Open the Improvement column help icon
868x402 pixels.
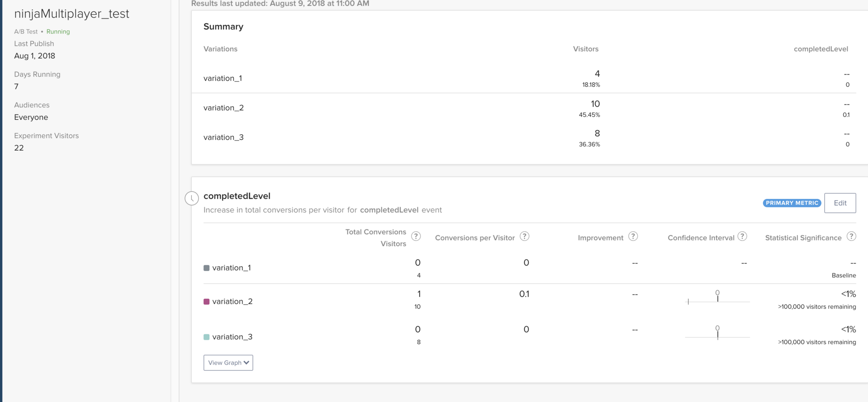click(x=633, y=236)
